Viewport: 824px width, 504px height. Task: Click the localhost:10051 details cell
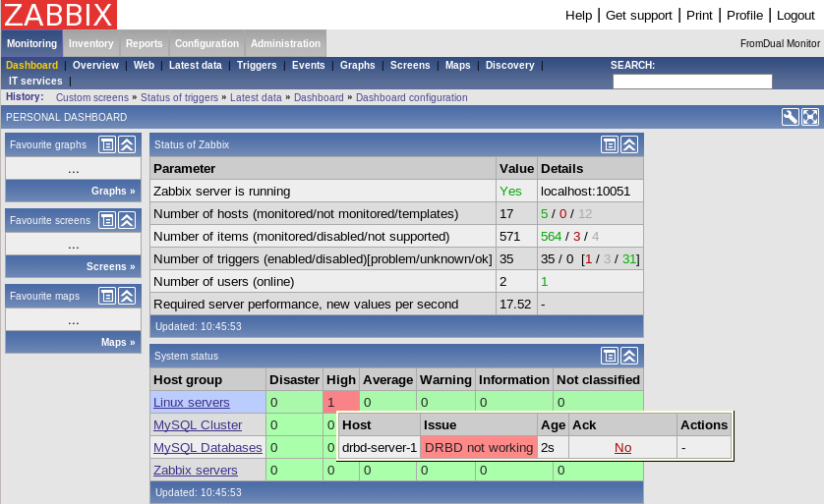pos(590,192)
